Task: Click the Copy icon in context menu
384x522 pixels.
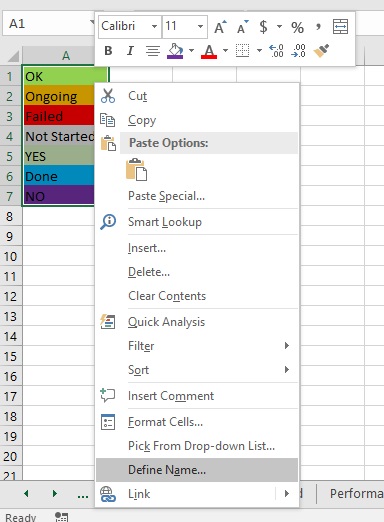Action: click(108, 120)
